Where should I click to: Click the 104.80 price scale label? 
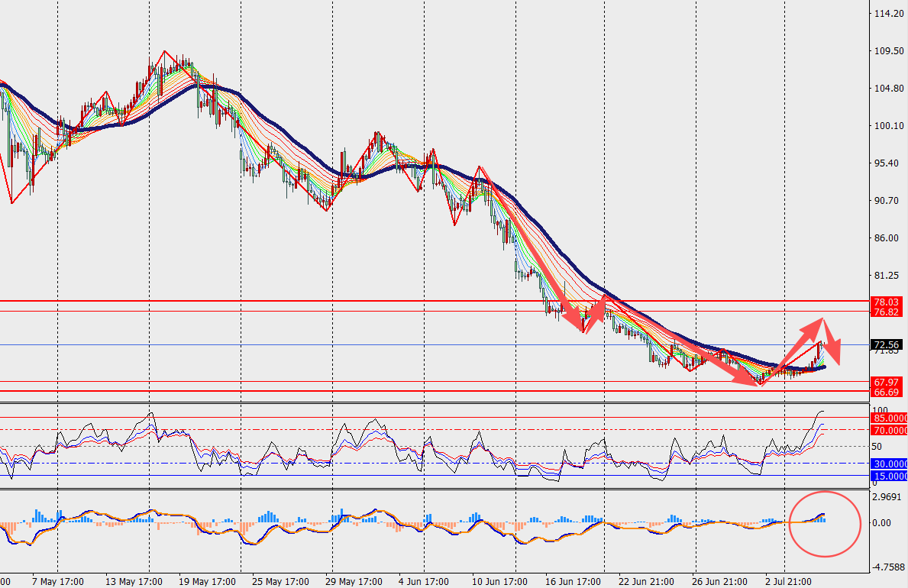pos(889,88)
